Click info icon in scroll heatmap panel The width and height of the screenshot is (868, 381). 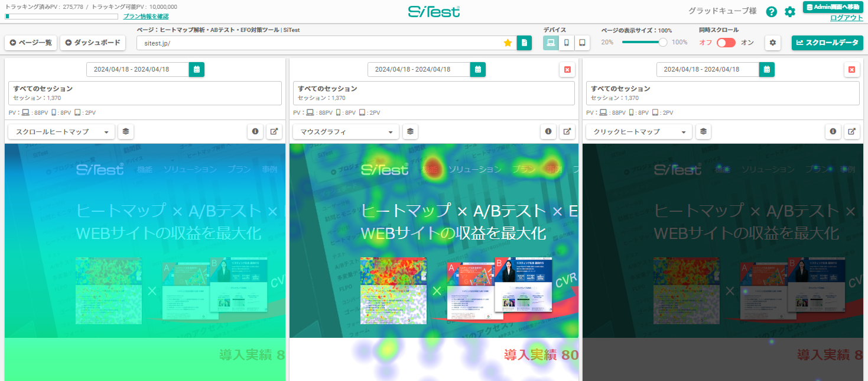pyautogui.click(x=255, y=131)
